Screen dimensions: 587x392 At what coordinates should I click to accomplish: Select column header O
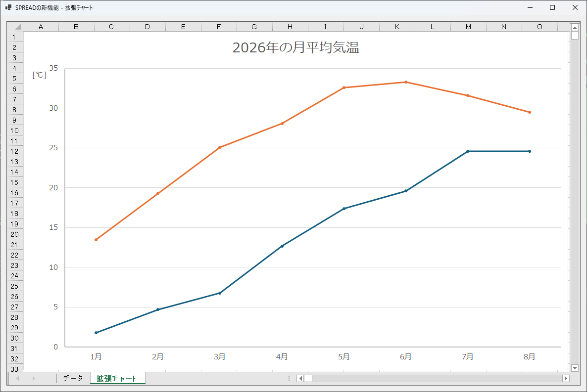point(539,27)
